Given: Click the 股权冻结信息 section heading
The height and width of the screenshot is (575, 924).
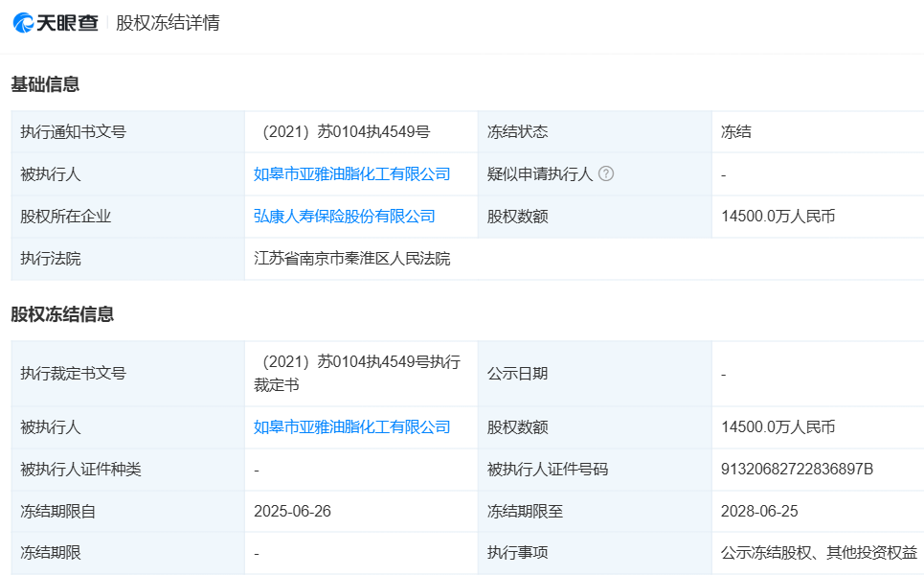Looking at the screenshot, I should [62, 314].
